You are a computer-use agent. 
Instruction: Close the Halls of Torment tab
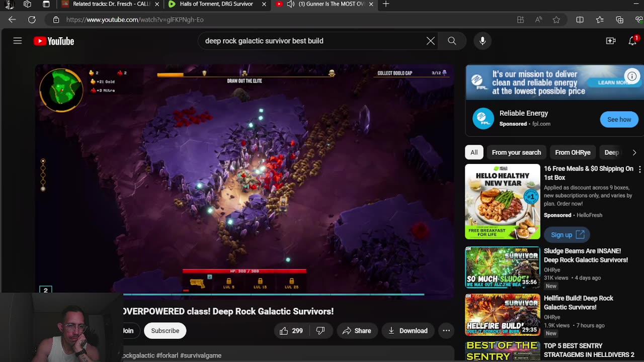[264, 4]
